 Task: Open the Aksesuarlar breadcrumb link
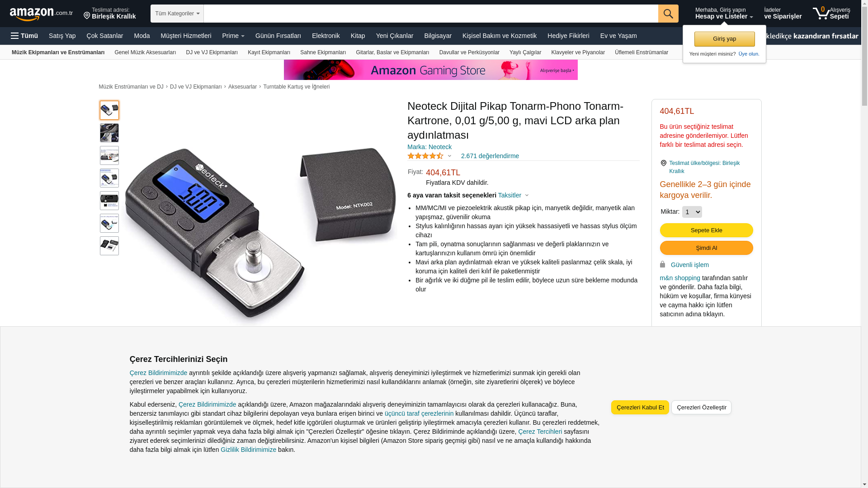coord(242,87)
